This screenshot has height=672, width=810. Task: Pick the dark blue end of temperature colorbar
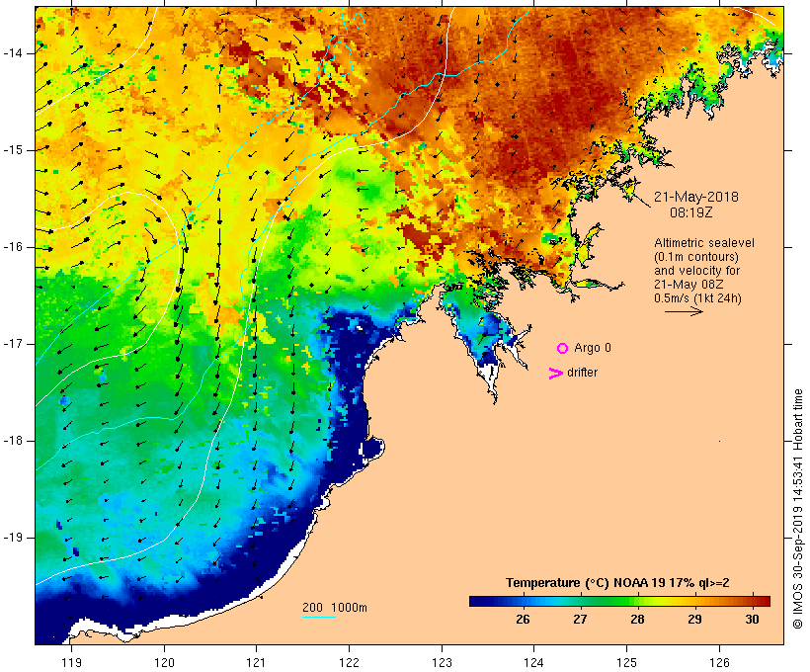click(478, 601)
